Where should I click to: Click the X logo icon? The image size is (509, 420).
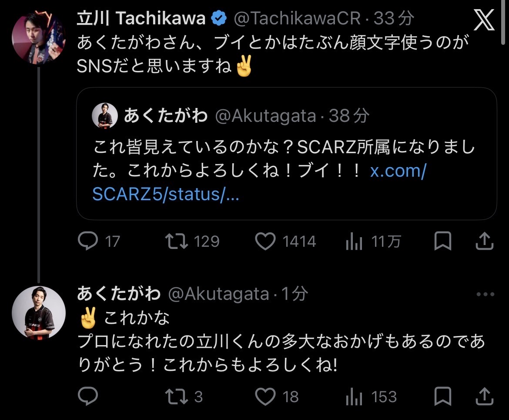(x=484, y=20)
